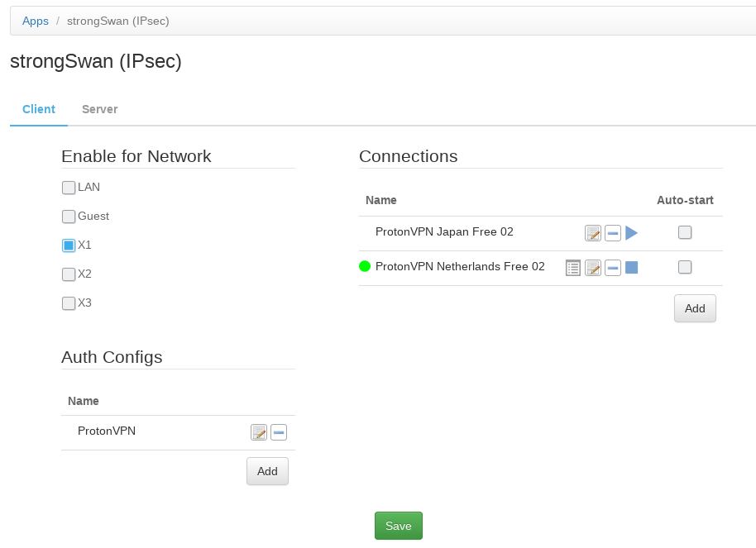
Task: Remove the ProtonVPN Japan Free 02 connection
Action: (x=613, y=233)
